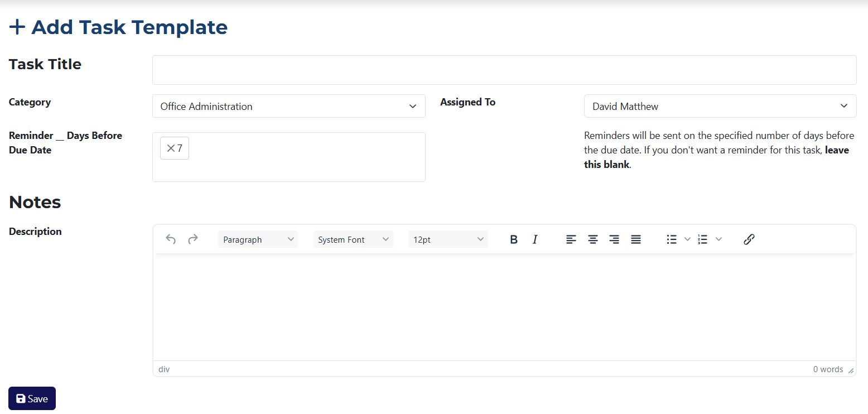
Task: Expand bullet list style options arrow
Action: click(x=687, y=239)
